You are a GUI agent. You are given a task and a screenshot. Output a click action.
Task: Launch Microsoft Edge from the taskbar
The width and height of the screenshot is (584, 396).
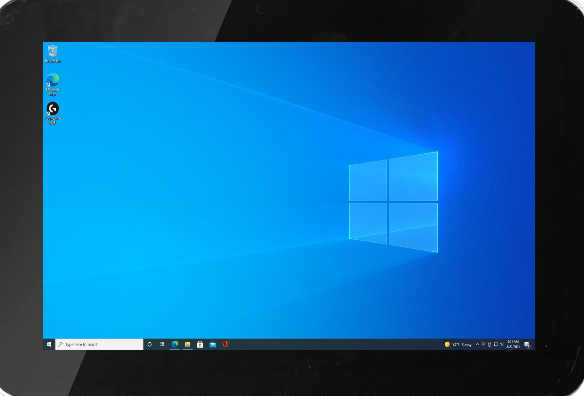pos(175,345)
